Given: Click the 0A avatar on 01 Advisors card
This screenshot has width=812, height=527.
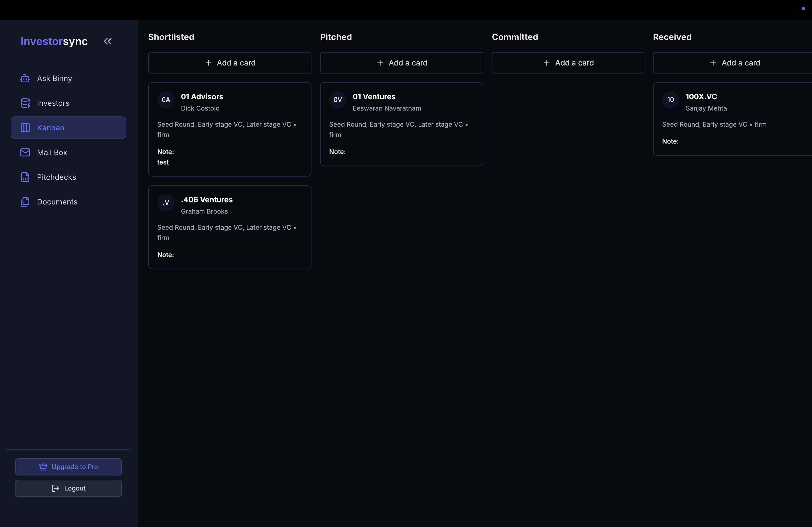Looking at the screenshot, I should coord(166,100).
